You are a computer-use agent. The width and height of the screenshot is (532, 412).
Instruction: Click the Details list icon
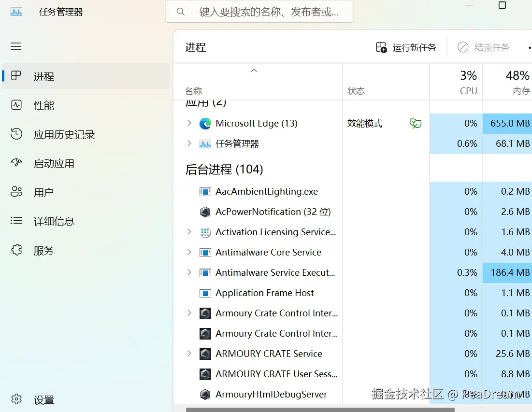click(x=16, y=221)
